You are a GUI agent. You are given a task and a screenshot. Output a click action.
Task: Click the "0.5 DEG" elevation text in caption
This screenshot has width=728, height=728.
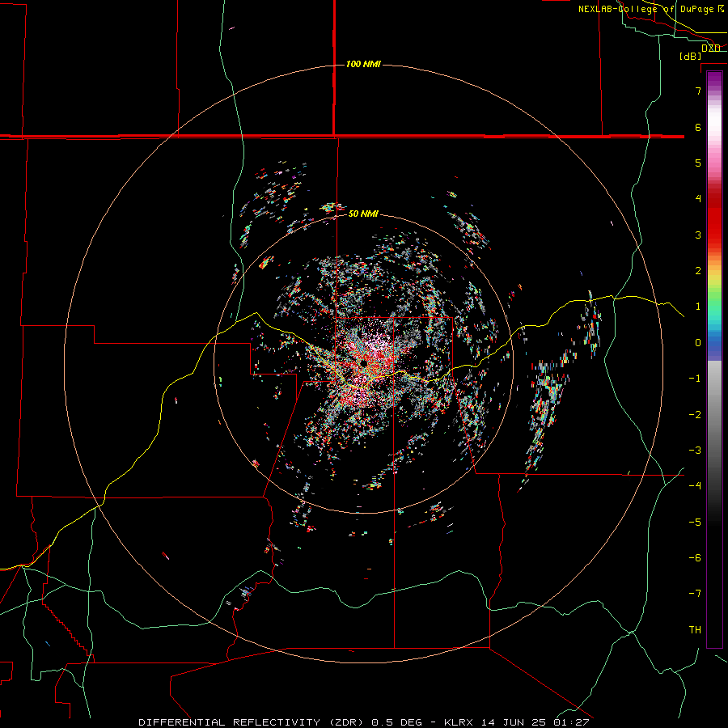tap(397, 722)
